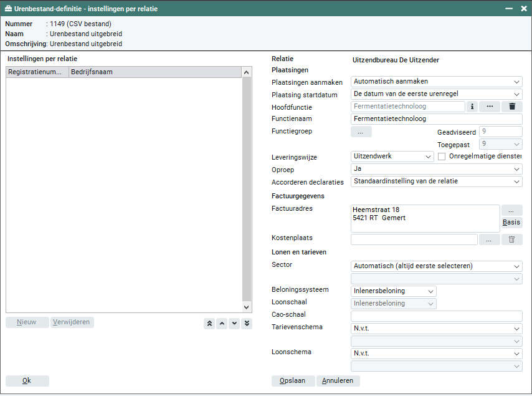Sort by Bedrijfsnaam column header
Viewport: 532px width, 396px height.
(x=154, y=72)
